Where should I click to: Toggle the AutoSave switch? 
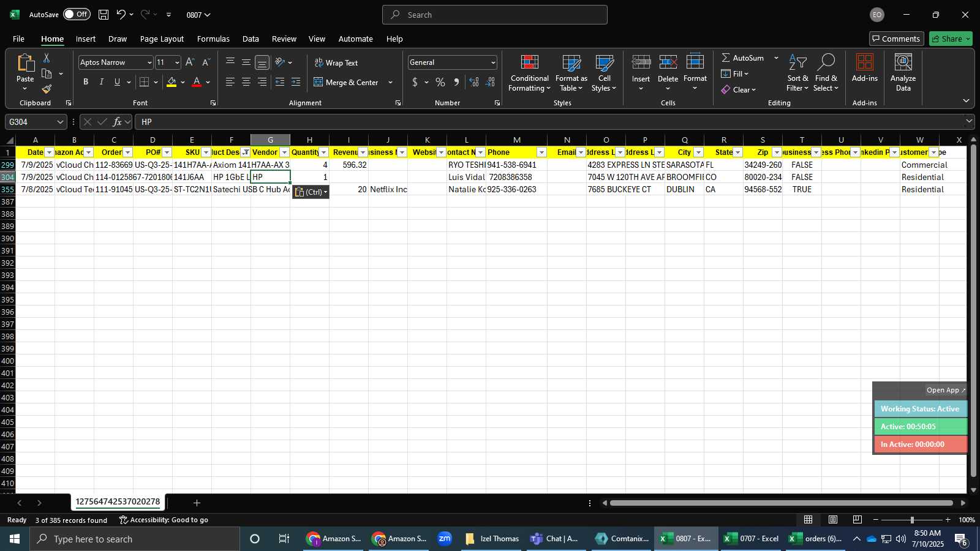tap(77, 14)
